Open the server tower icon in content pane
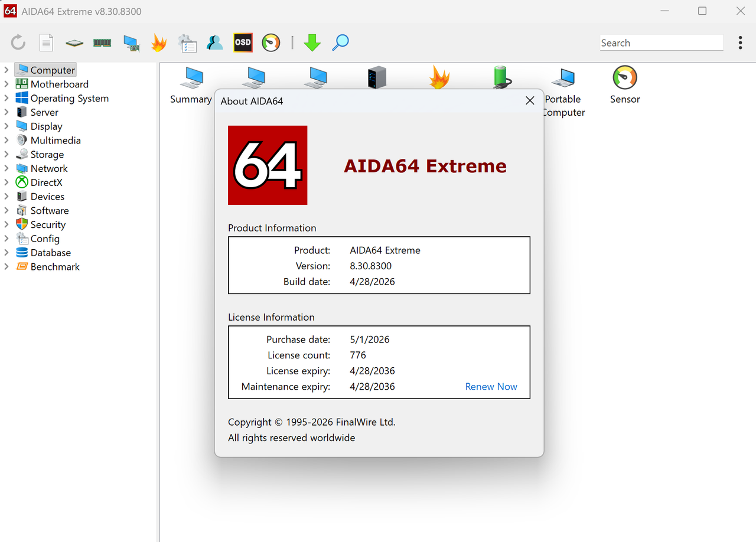Image resolution: width=756 pixels, height=542 pixels. tap(377, 77)
